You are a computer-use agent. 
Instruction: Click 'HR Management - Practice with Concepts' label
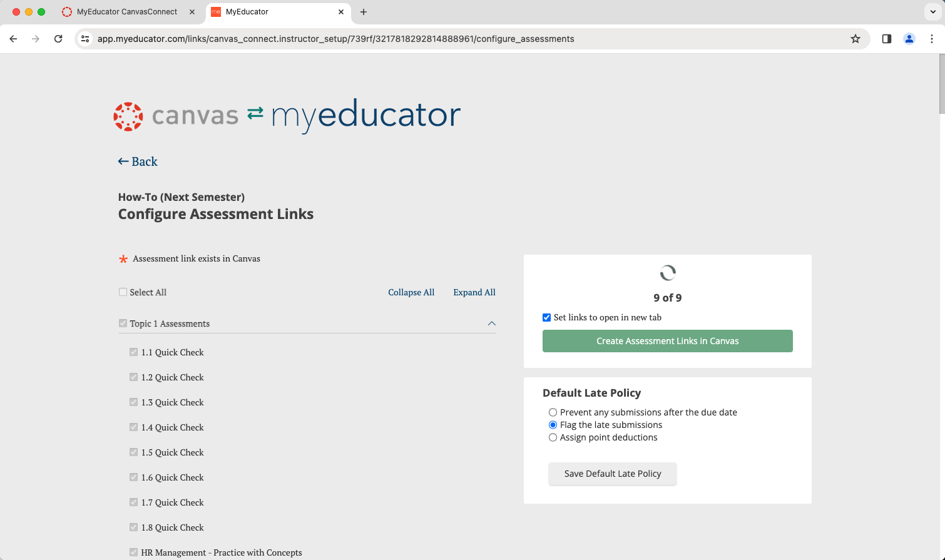(x=222, y=552)
